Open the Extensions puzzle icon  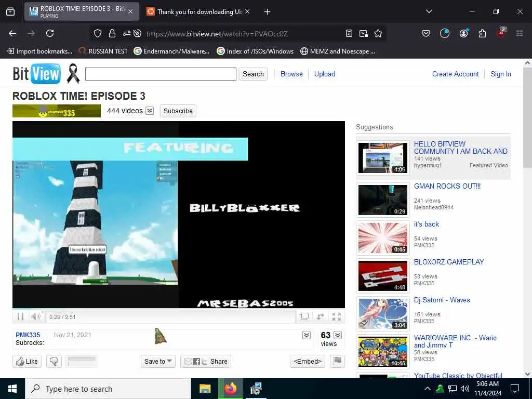482,33
